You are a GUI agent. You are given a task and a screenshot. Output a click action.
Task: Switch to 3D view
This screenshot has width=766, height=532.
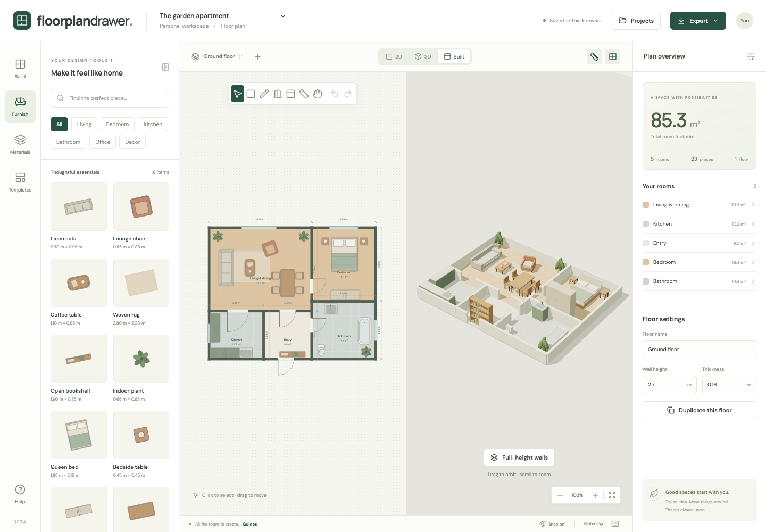423,56
